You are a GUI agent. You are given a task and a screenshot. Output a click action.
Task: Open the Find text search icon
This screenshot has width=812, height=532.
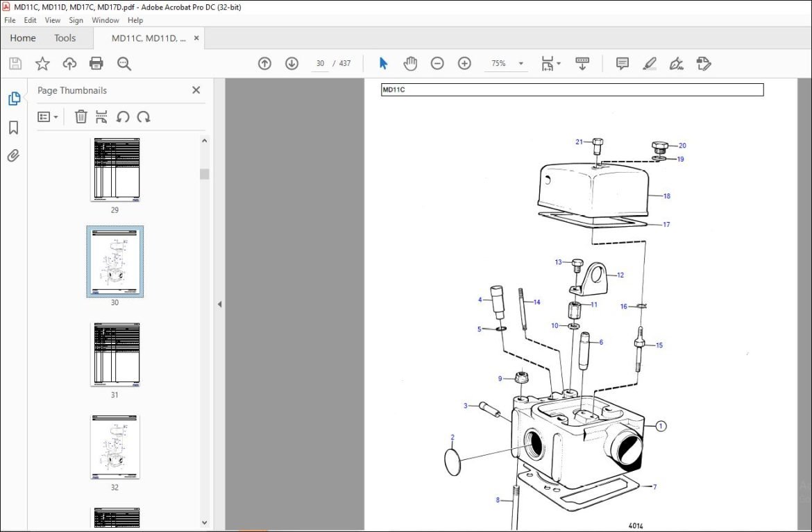[x=124, y=64]
